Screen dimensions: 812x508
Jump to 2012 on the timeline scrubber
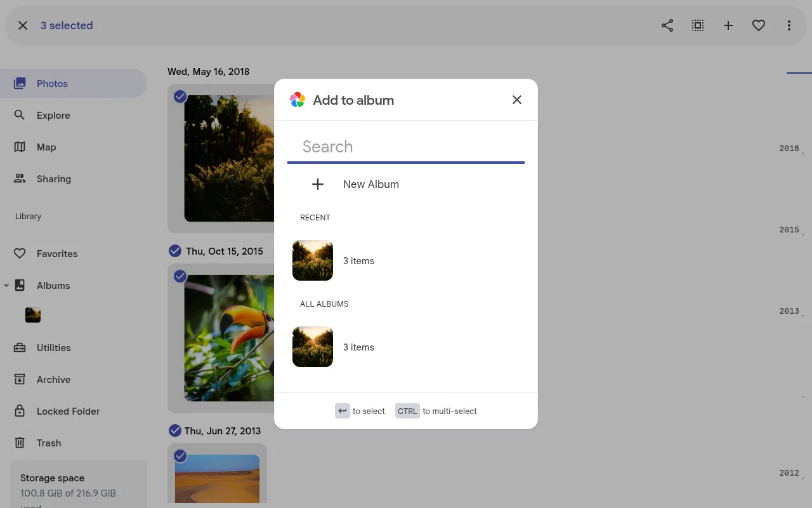pos(789,473)
